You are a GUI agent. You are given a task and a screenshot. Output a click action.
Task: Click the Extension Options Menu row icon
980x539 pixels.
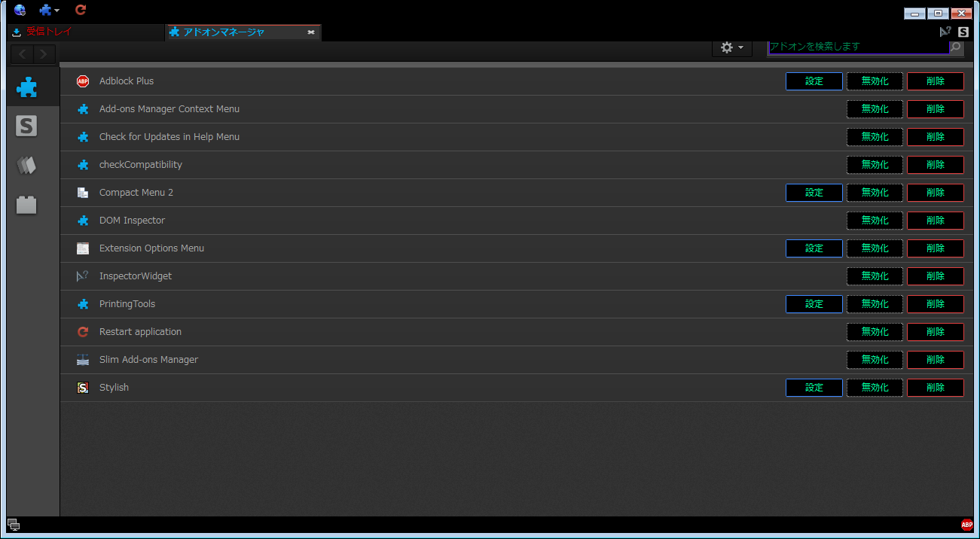tap(83, 248)
